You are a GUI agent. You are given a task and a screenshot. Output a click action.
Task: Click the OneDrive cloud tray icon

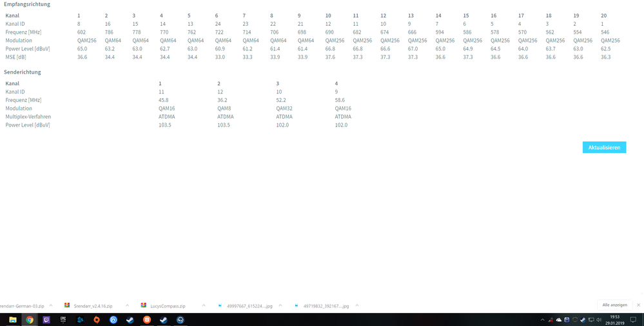(x=558, y=320)
